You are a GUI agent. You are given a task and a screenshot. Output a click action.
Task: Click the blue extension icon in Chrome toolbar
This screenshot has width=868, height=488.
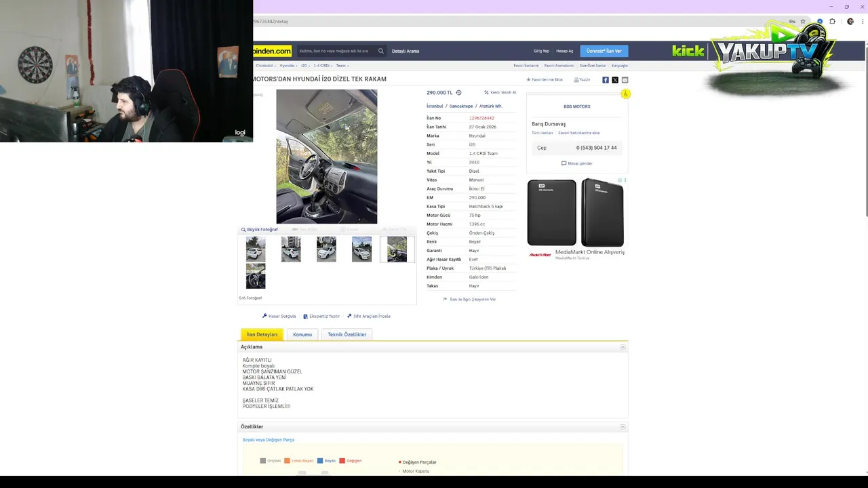pyautogui.click(x=820, y=22)
